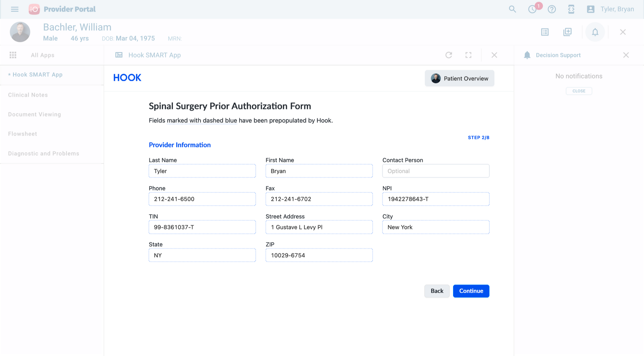Expand Hook SMART App to fullscreen
Image resolution: width=644 pixels, height=356 pixels.
(x=469, y=55)
